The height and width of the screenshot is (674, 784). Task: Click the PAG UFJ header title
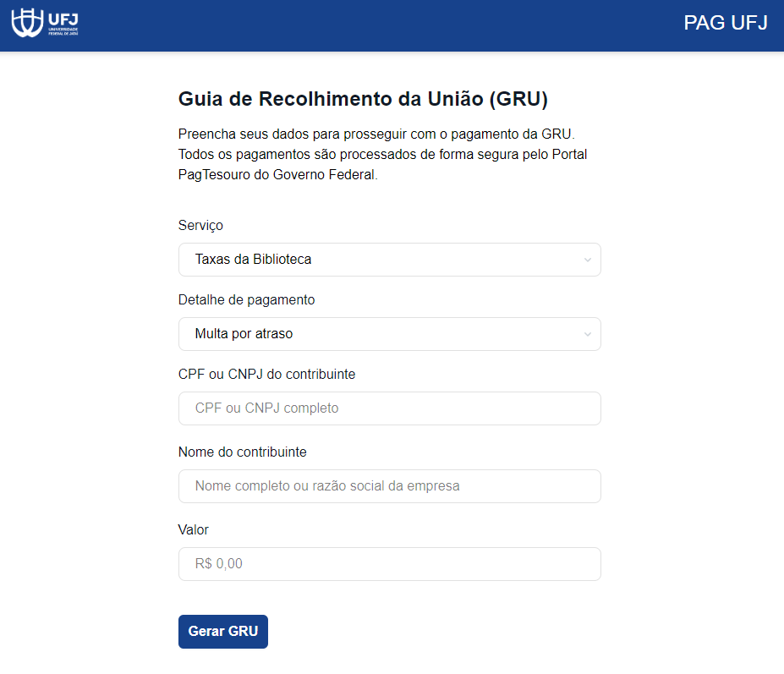[725, 23]
